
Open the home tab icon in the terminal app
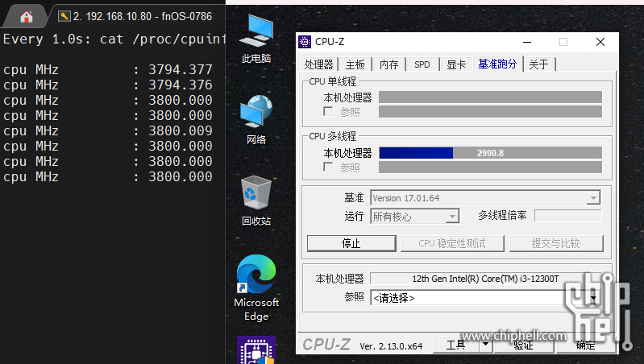27,16
